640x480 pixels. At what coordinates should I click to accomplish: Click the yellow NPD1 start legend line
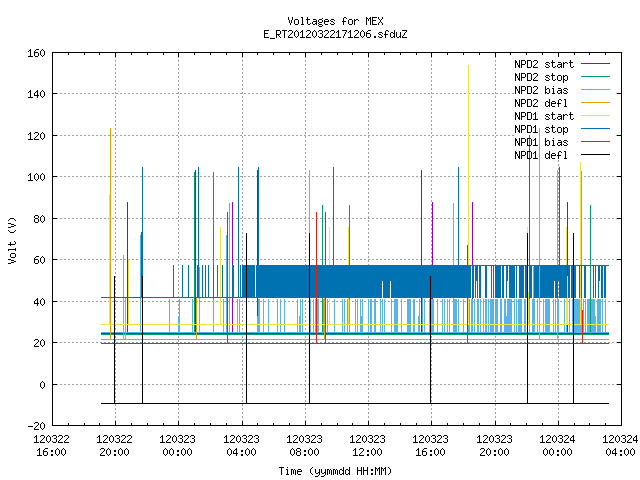[595, 116]
